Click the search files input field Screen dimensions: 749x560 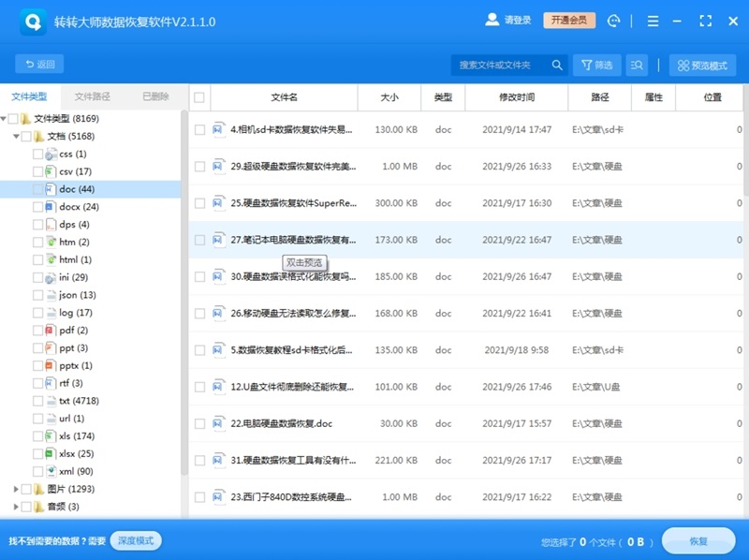coord(496,65)
